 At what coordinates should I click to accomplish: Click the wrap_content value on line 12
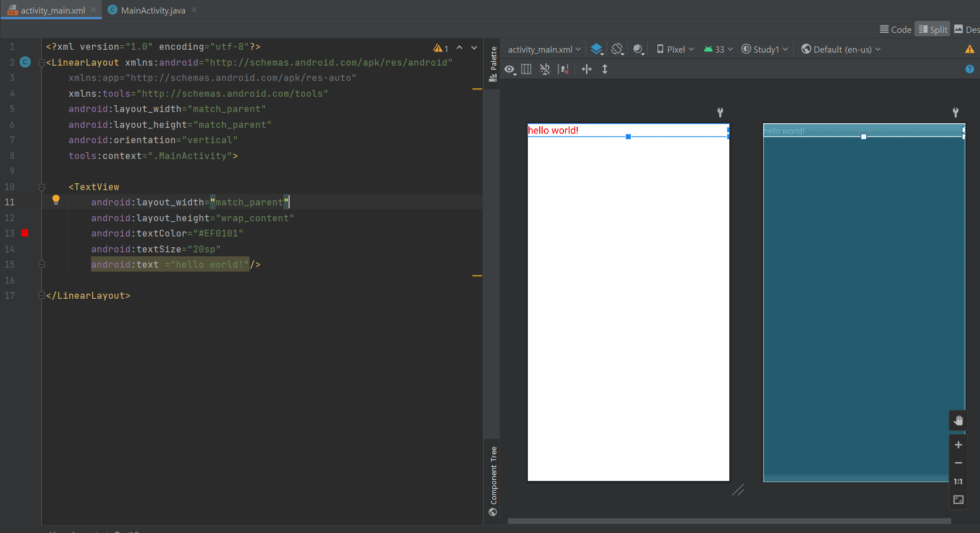click(255, 218)
